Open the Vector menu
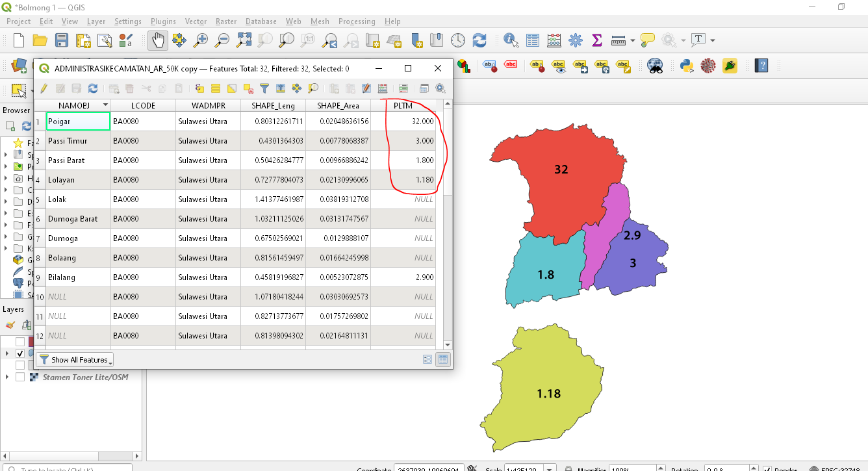Viewport: 868px width, 471px height. 196,21
